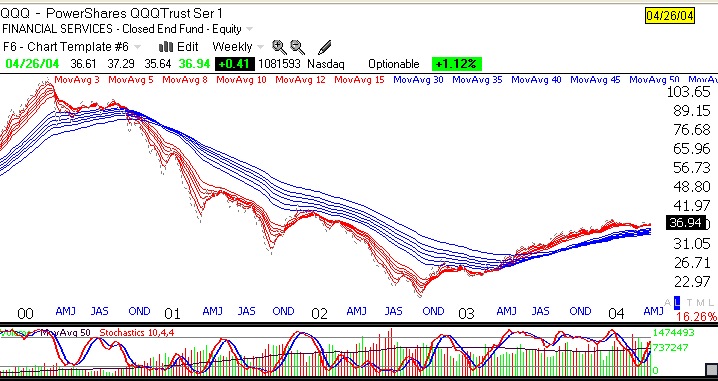Viewport: 718px width, 381px height.
Task: Click the MovAvg 5 indicator label
Action: (131, 80)
